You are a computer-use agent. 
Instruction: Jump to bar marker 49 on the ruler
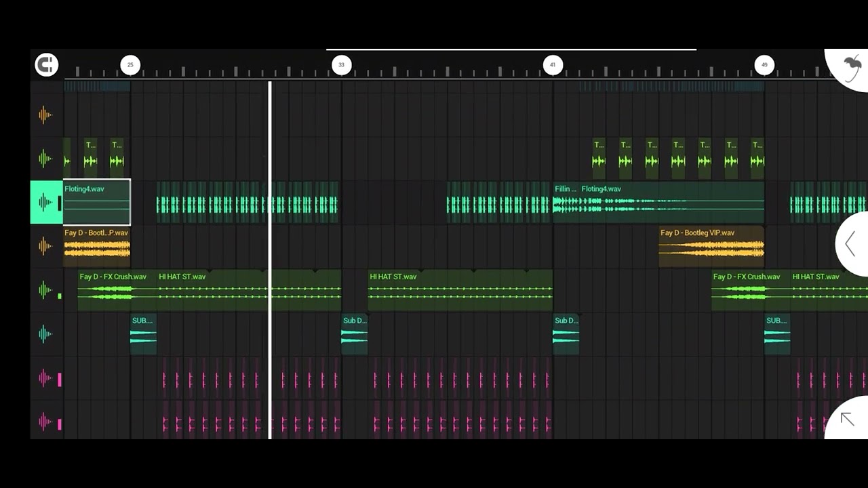tap(764, 65)
